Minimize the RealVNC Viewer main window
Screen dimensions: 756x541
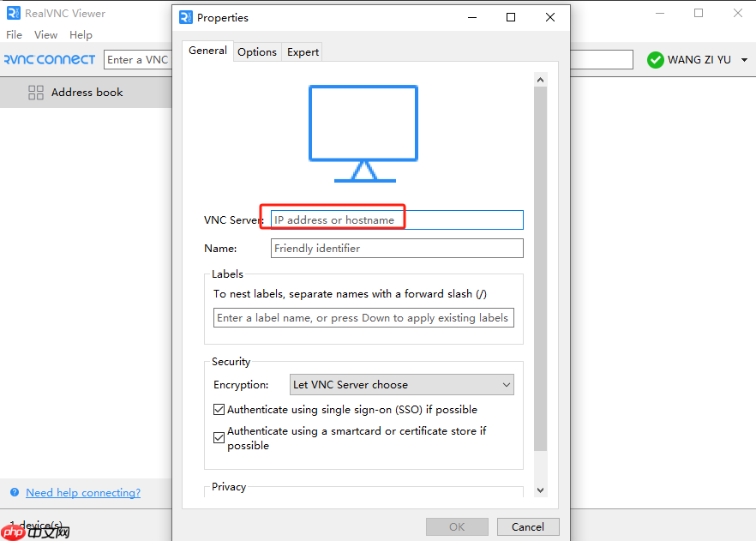(x=660, y=13)
